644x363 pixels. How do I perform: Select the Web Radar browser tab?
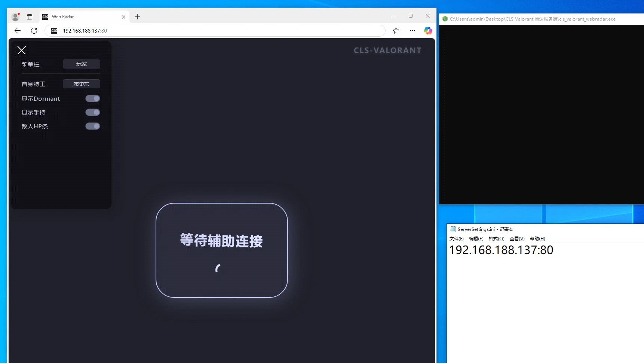[85, 17]
